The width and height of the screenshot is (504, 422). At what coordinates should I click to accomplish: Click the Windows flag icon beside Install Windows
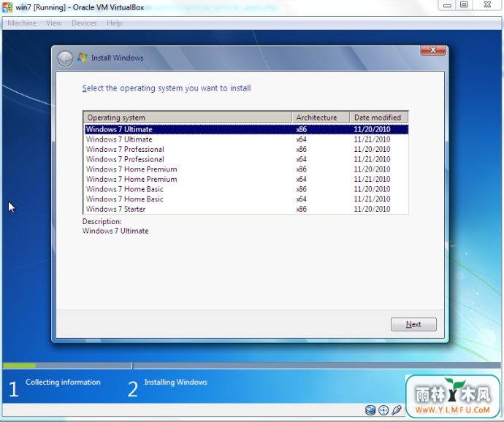[x=83, y=58]
